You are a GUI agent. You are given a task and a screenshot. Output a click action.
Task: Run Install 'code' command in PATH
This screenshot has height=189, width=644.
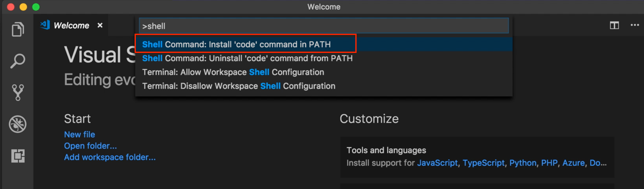[x=324, y=44]
